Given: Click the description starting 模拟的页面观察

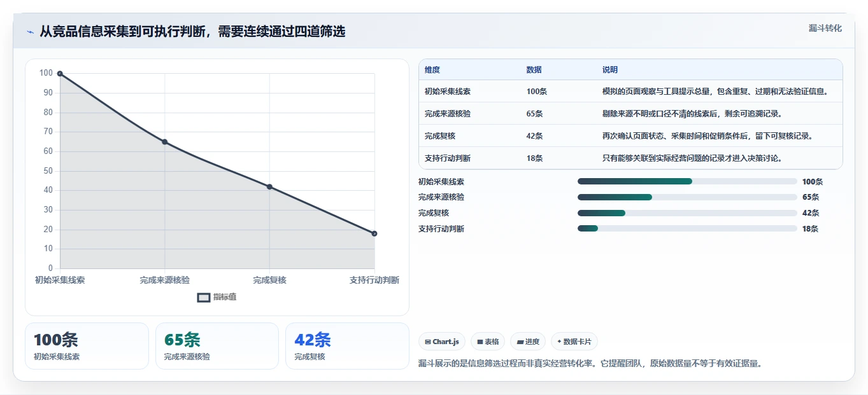Looking at the screenshot, I should tap(716, 92).
